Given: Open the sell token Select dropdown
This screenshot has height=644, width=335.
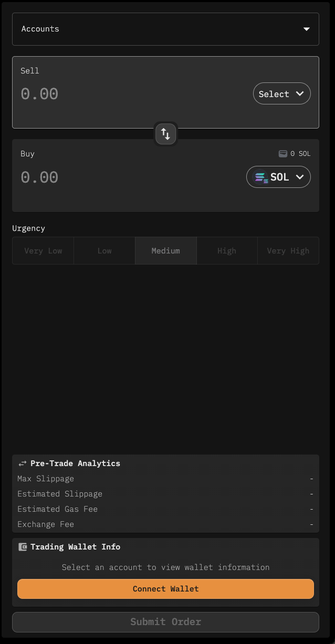Looking at the screenshot, I should pos(281,94).
